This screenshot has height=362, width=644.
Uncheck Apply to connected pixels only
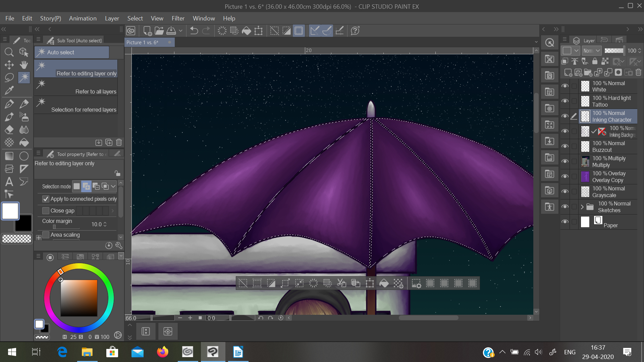pos(46,199)
